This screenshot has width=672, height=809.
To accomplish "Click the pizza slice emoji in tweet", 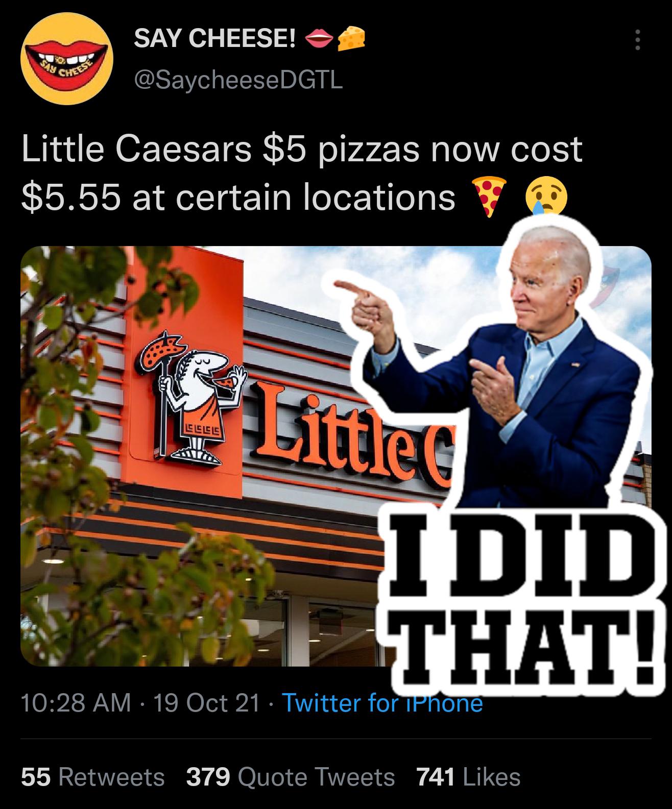I will (489, 197).
